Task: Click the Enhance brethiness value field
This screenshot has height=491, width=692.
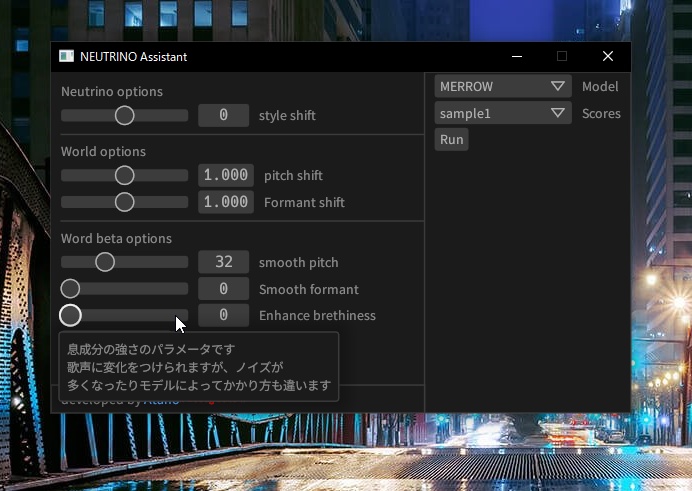Action: (x=223, y=315)
